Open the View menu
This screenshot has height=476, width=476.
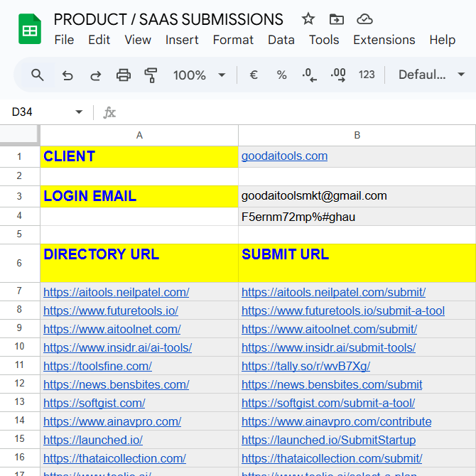(x=138, y=40)
